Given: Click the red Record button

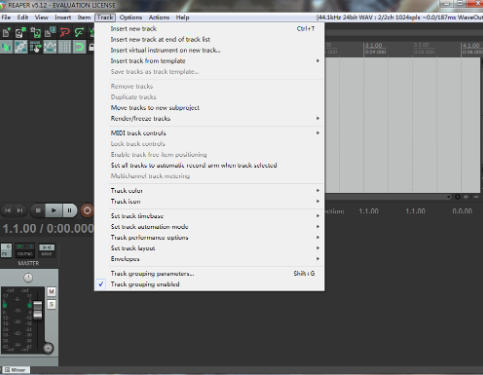Looking at the screenshot, I should click(87, 210).
